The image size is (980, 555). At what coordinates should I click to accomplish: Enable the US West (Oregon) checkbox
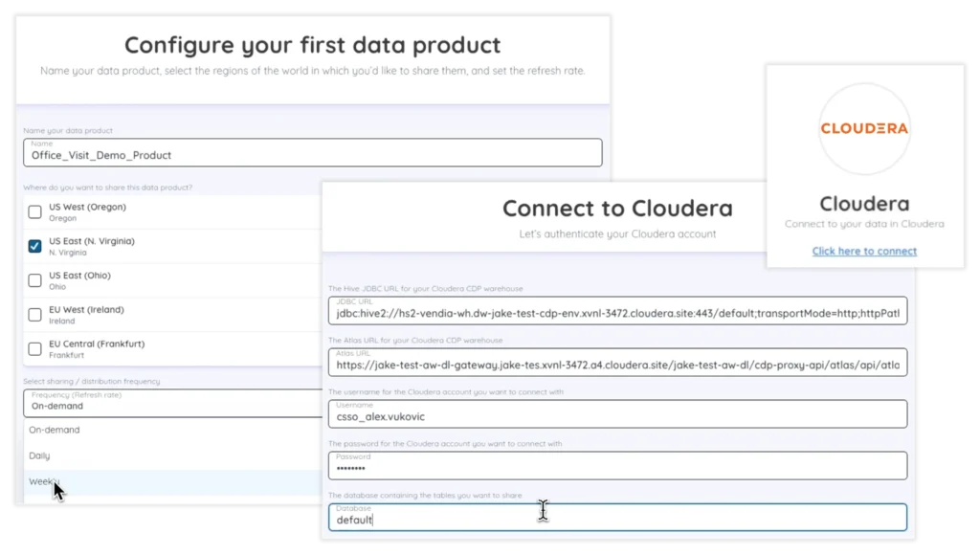pyautogui.click(x=35, y=211)
